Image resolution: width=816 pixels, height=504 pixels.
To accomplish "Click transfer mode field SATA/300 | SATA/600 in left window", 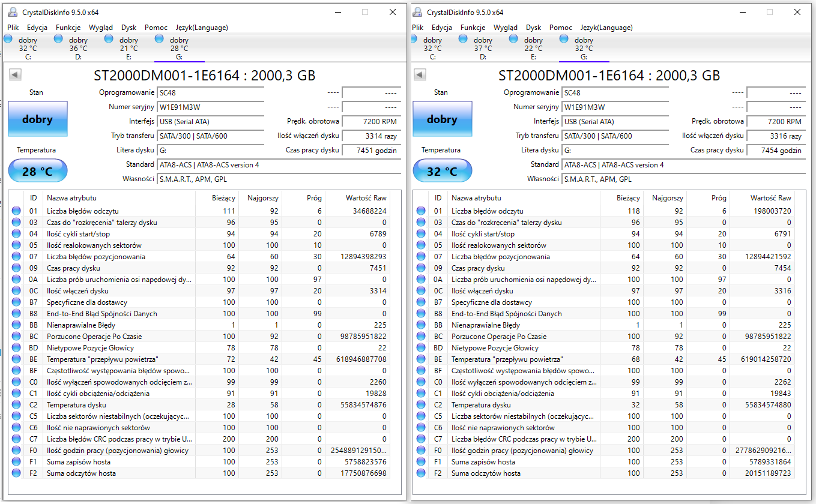I will pos(210,136).
